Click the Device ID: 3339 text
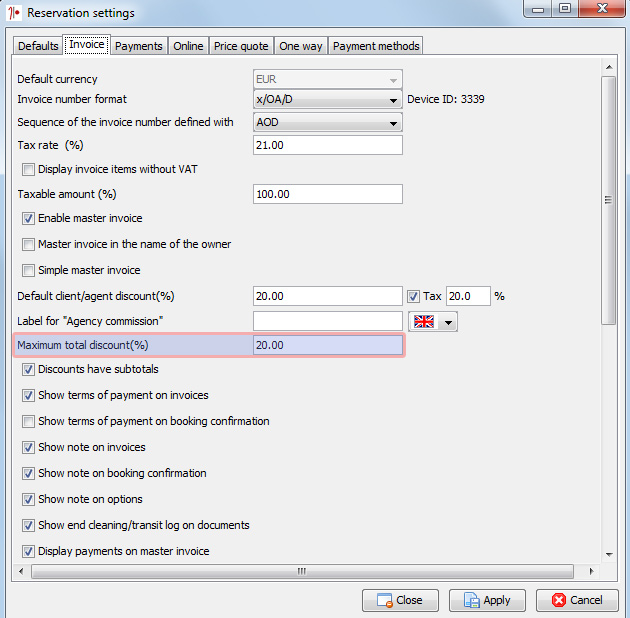Screen dimensions: 630x618 click(x=446, y=99)
